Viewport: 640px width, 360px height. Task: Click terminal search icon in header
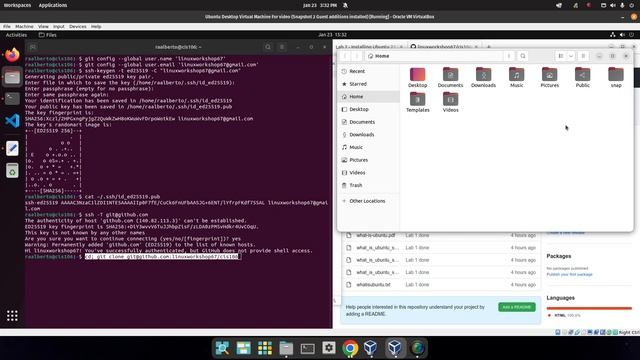[x=268, y=47]
